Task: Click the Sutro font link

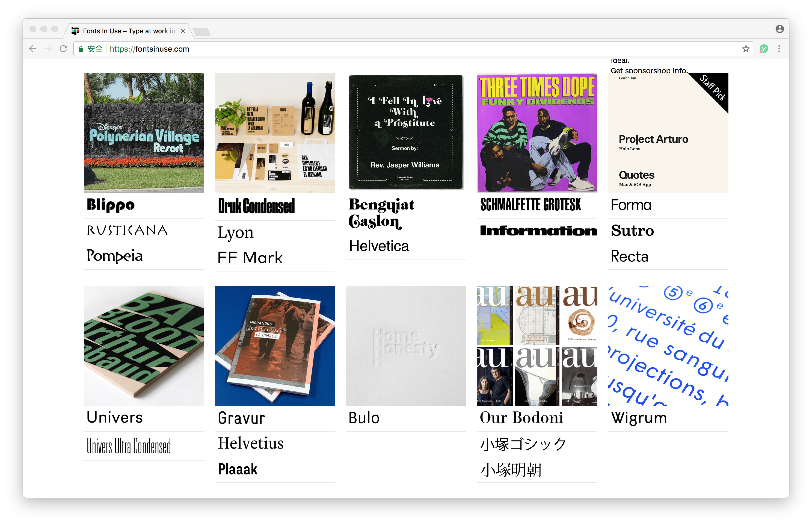Action: (632, 231)
